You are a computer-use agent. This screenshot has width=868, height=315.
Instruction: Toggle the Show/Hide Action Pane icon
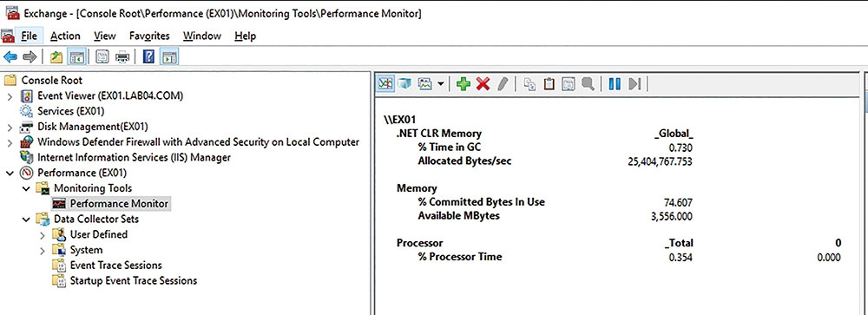coord(169,56)
